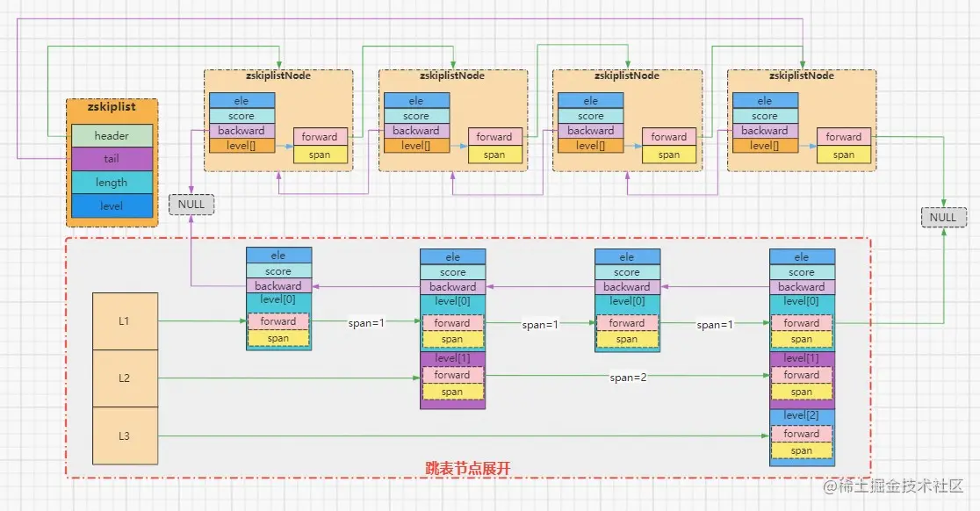Viewport: 980px width, 511px height.
Task: Select the L2 level block
Action: click(125, 378)
